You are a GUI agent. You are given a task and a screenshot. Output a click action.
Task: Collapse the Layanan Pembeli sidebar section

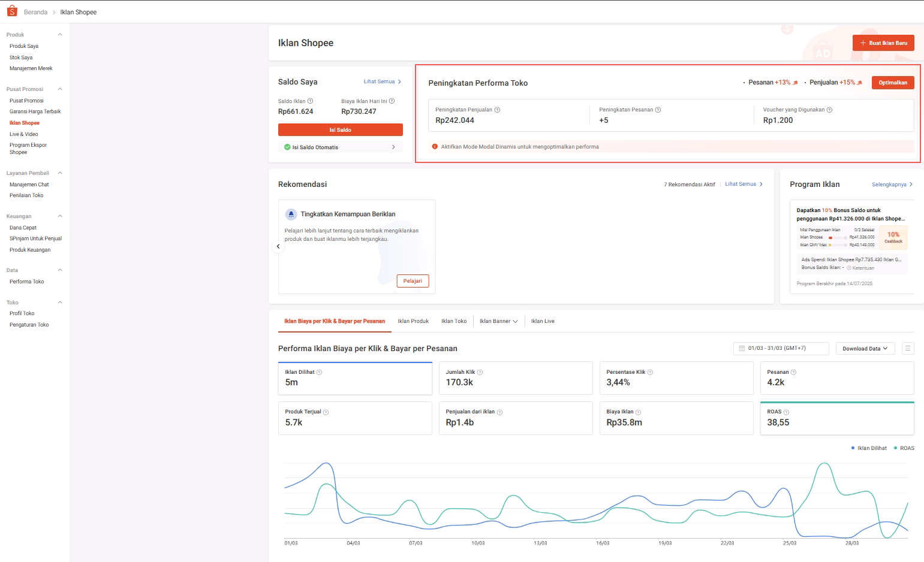[x=60, y=173]
